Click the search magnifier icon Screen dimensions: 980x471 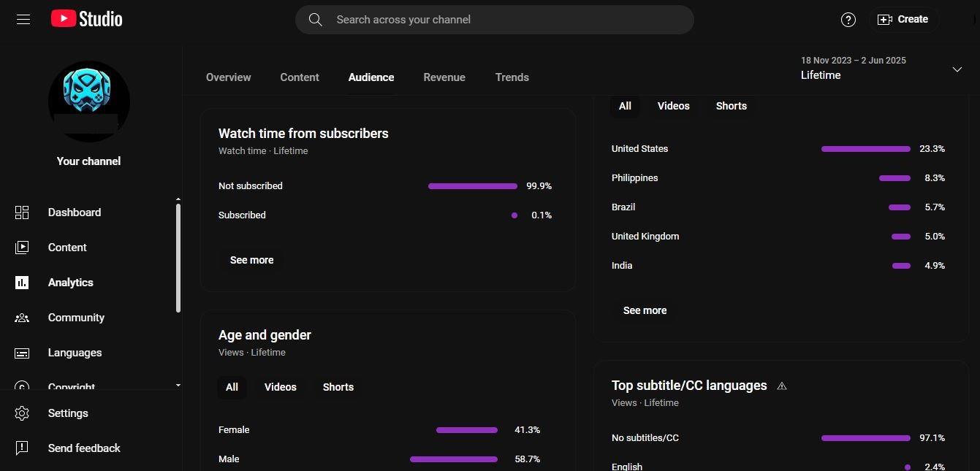(x=316, y=20)
